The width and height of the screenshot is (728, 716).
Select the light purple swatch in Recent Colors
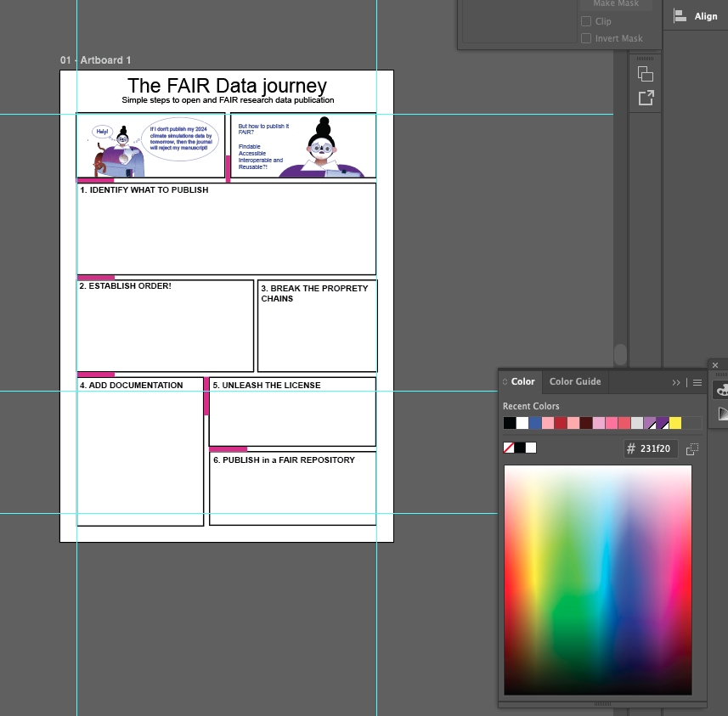point(650,423)
